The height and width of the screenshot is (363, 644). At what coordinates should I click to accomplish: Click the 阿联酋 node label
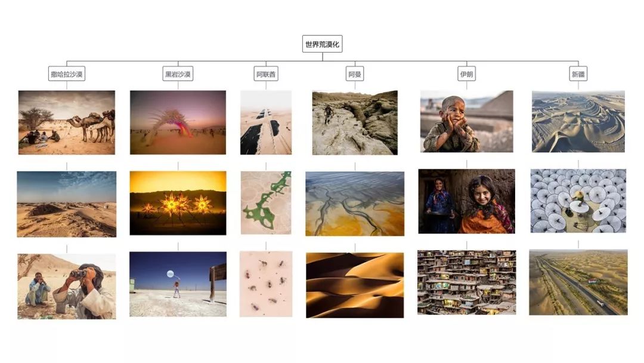(x=266, y=73)
